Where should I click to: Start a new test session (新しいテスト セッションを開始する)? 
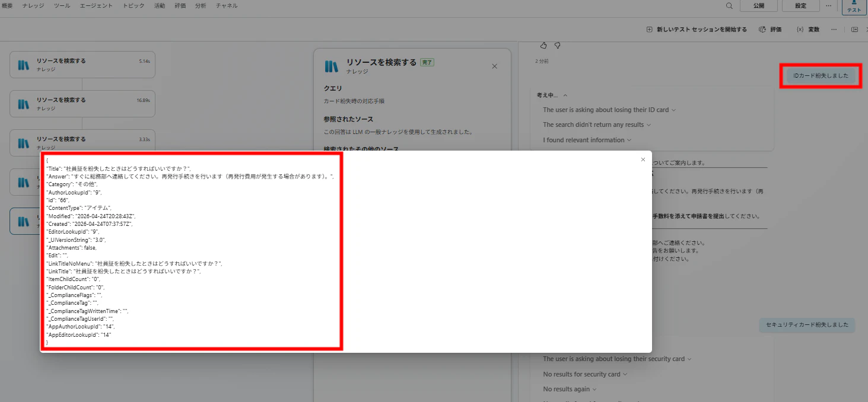tap(697, 29)
